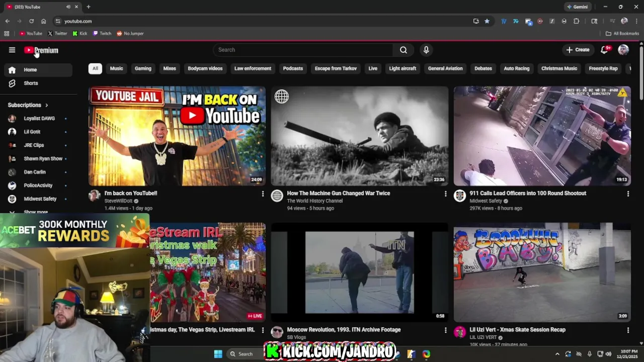Open the Chrome extensions puzzle icon
Screen dimensions: 644x362
coord(577,21)
